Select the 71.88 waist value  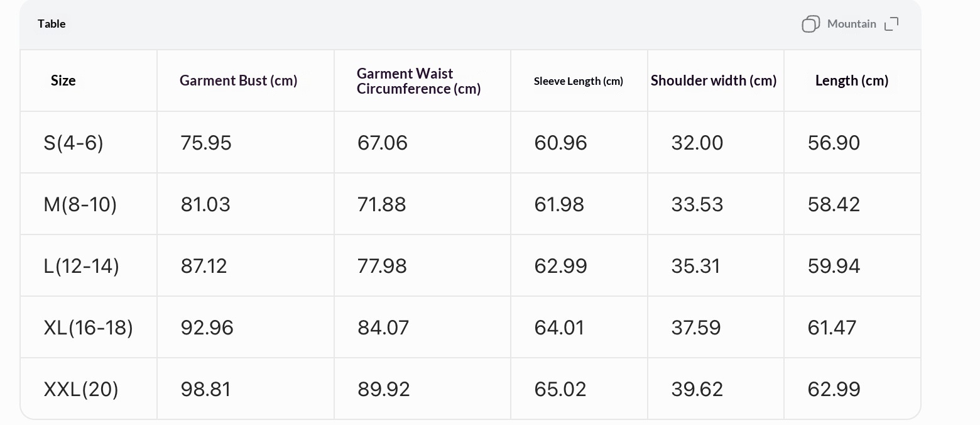point(382,204)
